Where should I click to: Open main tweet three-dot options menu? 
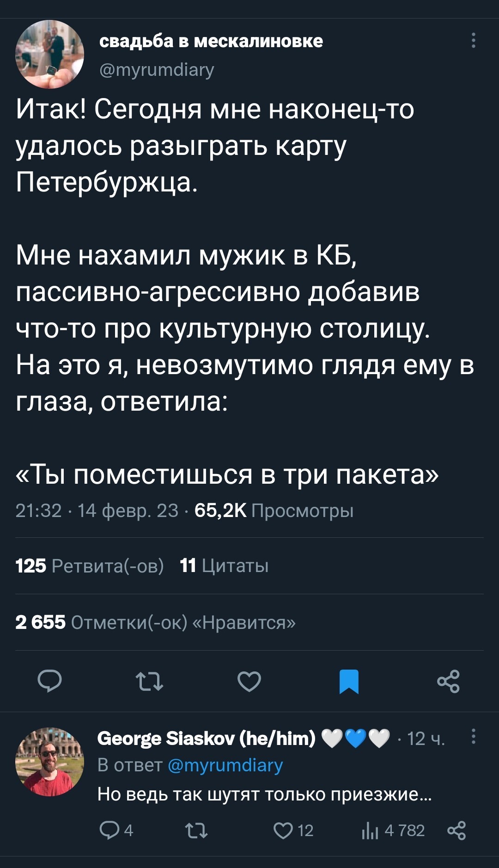click(473, 41)
